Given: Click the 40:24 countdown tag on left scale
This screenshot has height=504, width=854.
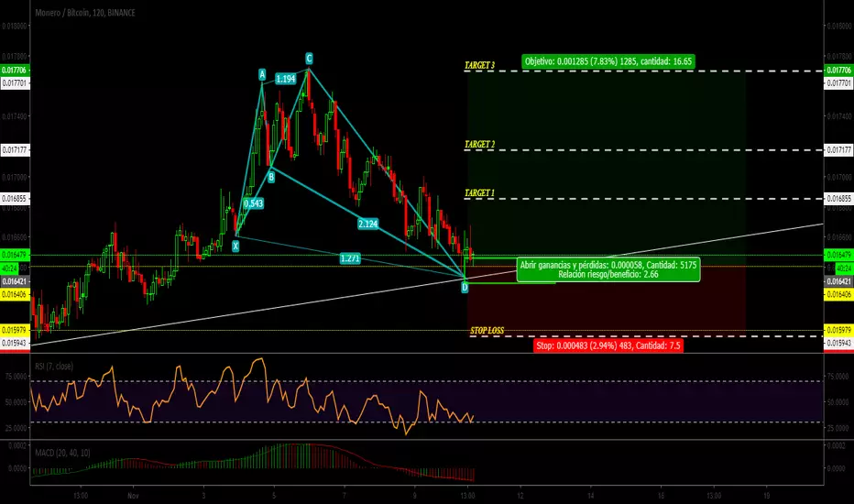Looking at the screenshot, I should coord(9,268).
